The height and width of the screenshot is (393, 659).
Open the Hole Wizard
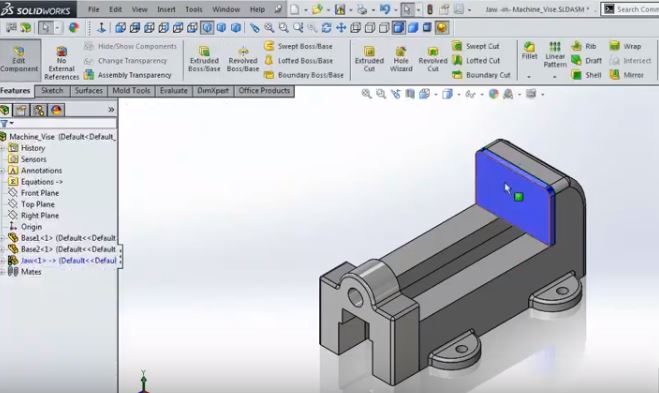pyautogui.click(x=401, y=59)
